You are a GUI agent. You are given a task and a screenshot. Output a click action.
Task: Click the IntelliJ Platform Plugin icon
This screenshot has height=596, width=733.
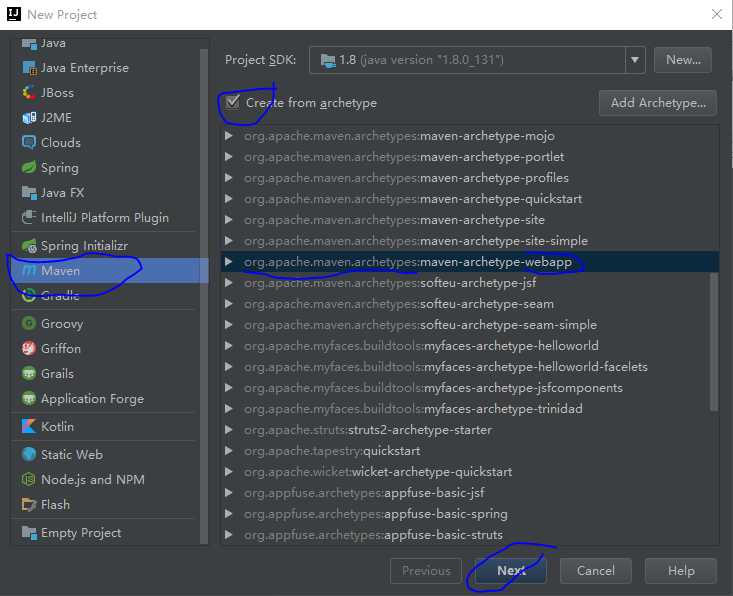click(29, 217)
